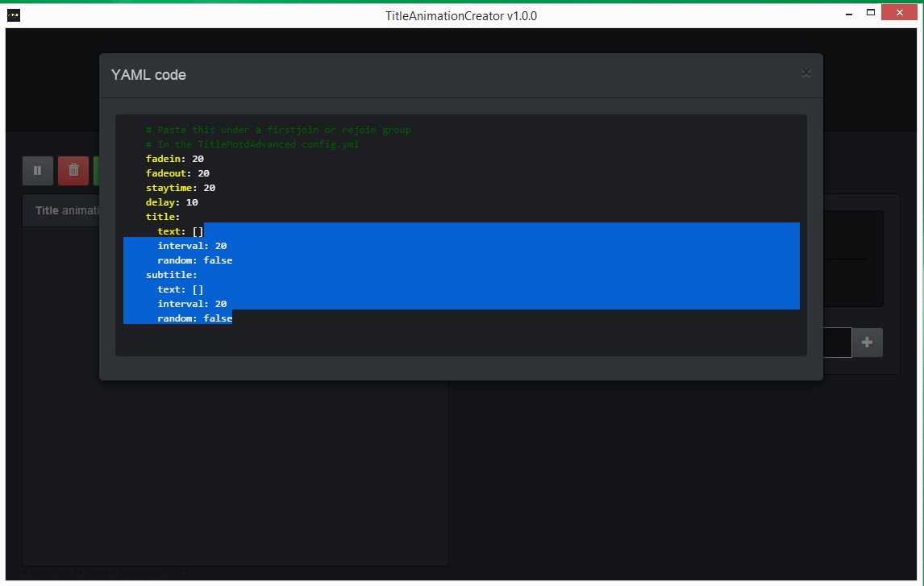The height and width of the screenshot is (586, 924).
Task: Click the red trash delete button
Action: pyautogui.click(x=73, y=171)
